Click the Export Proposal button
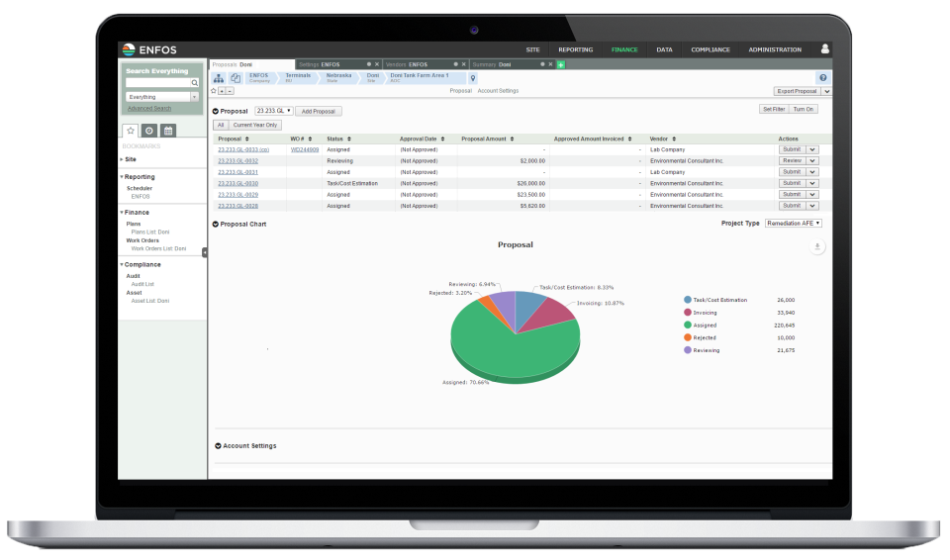950x560 pixels. tap(798, 91)
